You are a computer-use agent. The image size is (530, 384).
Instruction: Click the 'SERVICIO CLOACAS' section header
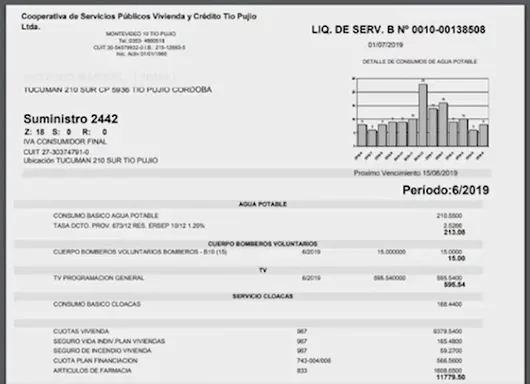tap(263, 296)
